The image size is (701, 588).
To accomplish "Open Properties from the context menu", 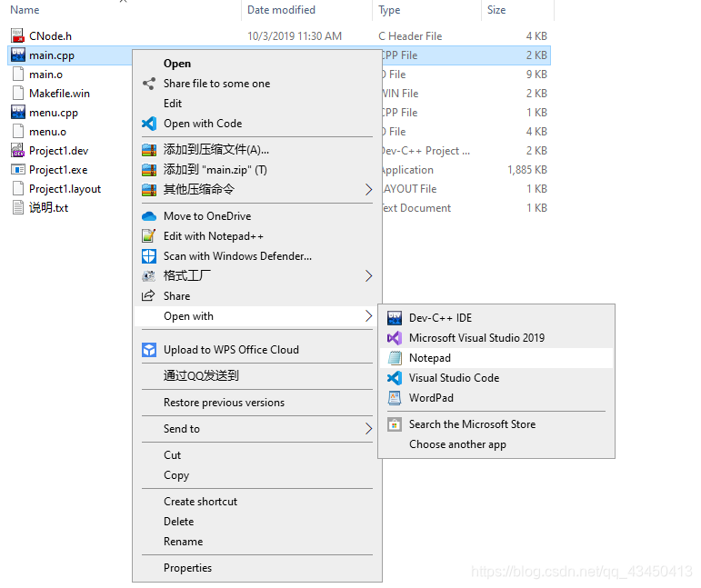I will (x=257, y=568).
